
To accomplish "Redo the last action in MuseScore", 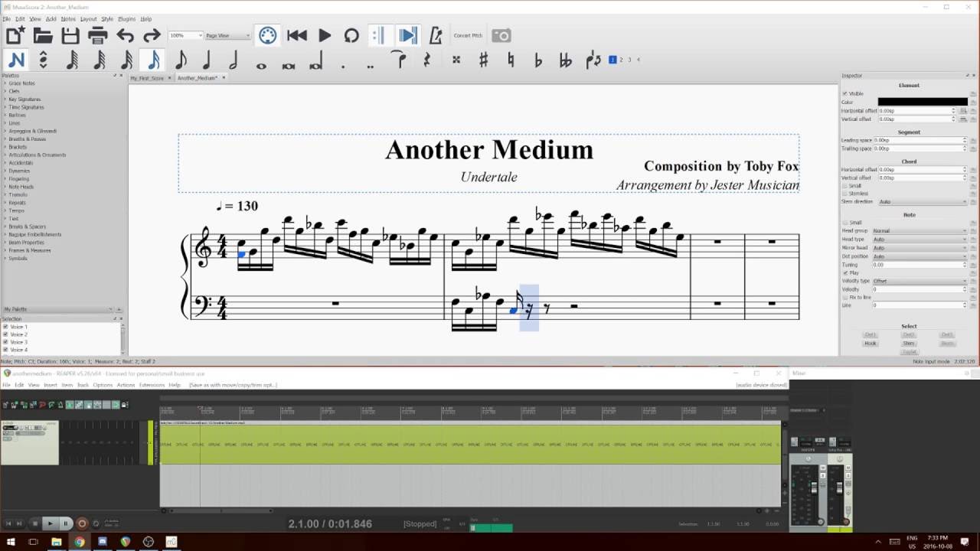I will pos(152,35).
